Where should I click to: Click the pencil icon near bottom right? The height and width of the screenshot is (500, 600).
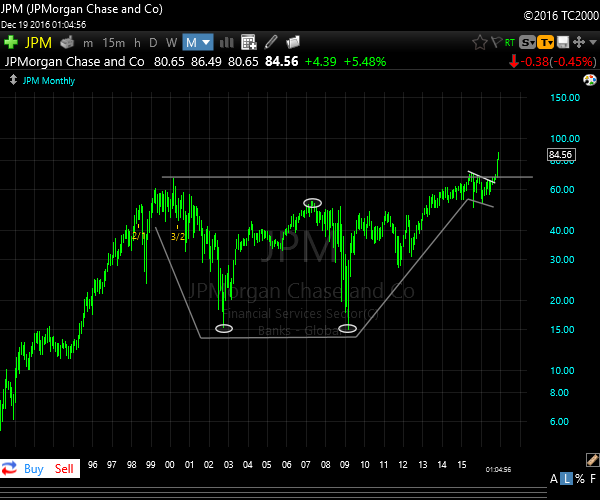point(592,460)
